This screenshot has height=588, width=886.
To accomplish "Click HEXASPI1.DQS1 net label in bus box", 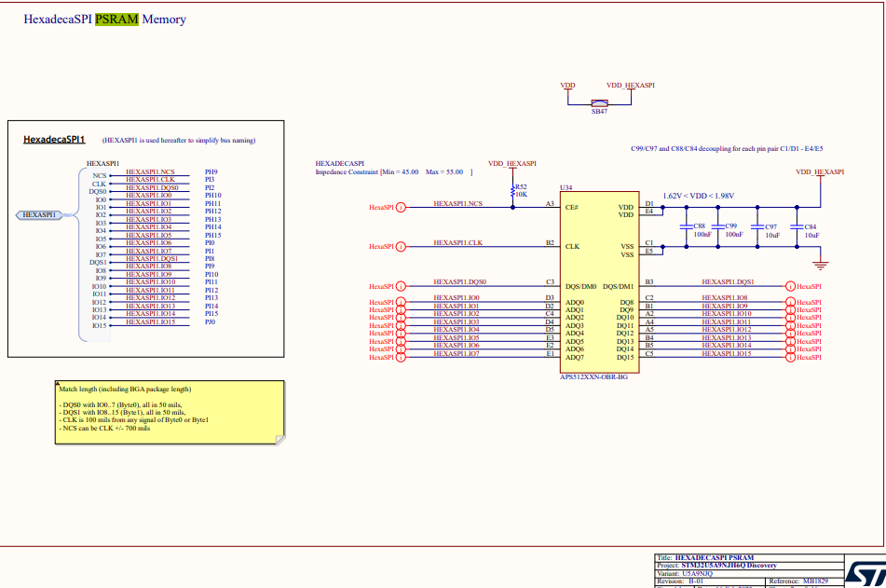I will pyautogui.click(x=152, y=258).
